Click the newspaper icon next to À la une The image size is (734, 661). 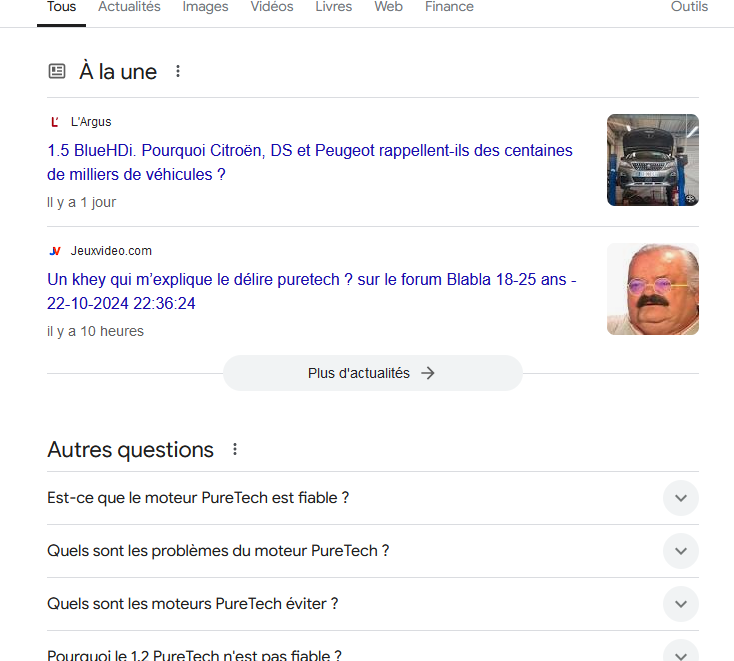point(57,71)
